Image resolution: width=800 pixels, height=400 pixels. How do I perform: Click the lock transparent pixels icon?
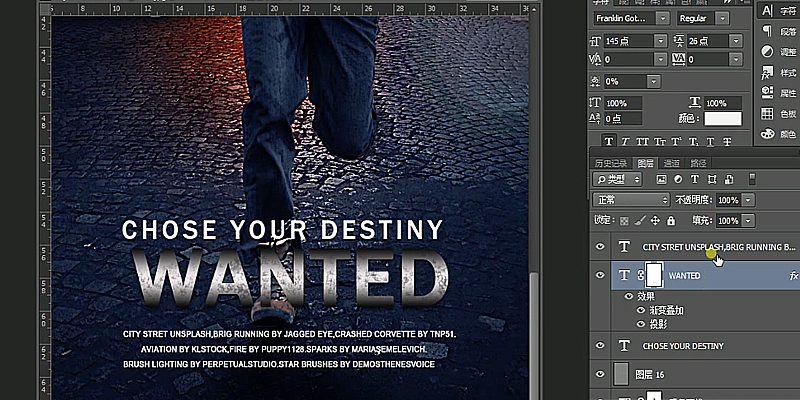[x=624, y=221]
